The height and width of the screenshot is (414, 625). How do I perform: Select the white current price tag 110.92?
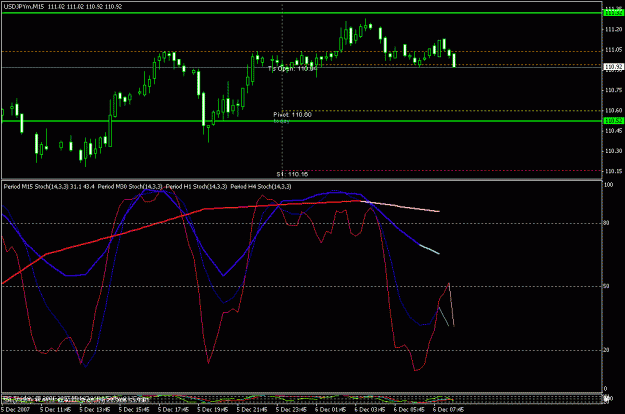click(613, 67)
